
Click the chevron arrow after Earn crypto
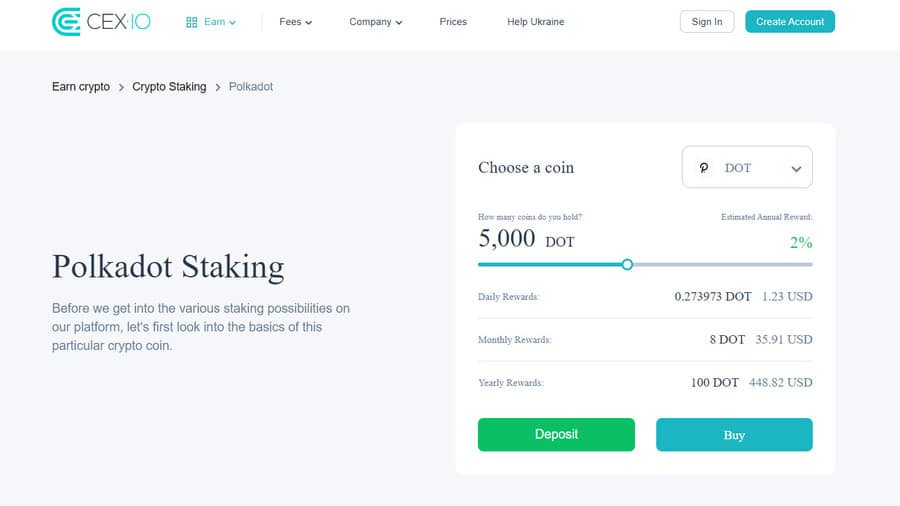(121, 87)
